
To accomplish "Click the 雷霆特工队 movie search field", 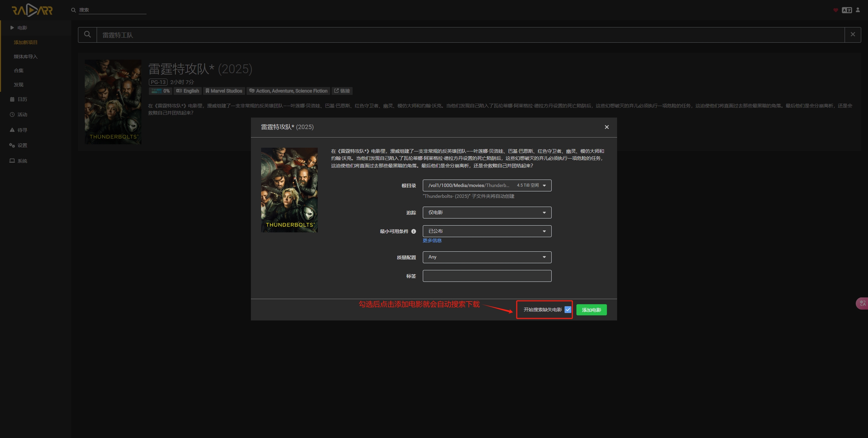I will pyautogui.click(x=471, y=35).
